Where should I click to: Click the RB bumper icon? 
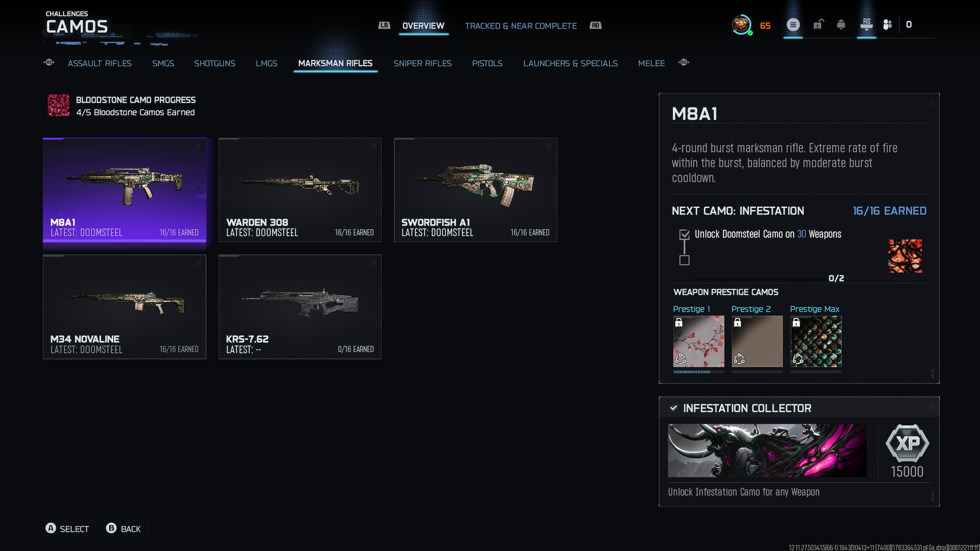point(596,26)
